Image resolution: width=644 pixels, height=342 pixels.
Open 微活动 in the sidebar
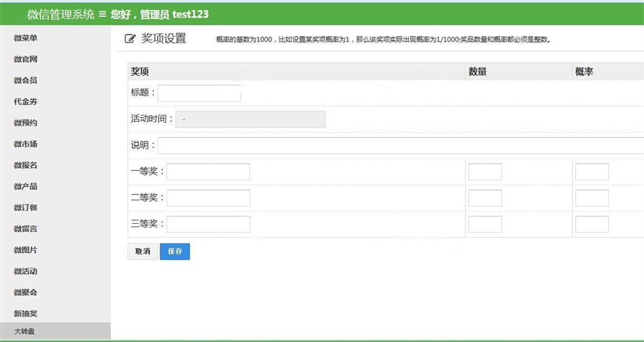point(25,271)
